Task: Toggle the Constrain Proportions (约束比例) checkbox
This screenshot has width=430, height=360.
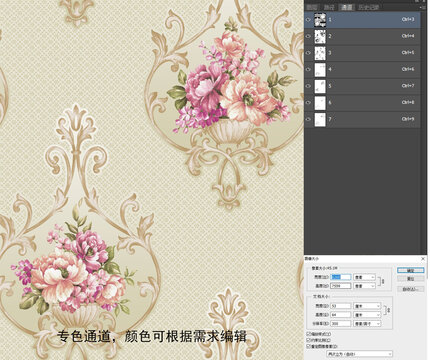Action: tap(308, 340)
